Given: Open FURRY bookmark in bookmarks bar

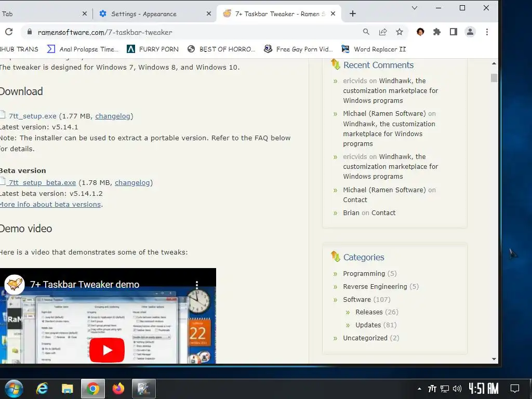Looking at the screenshot, I should (x=153, y=49).
